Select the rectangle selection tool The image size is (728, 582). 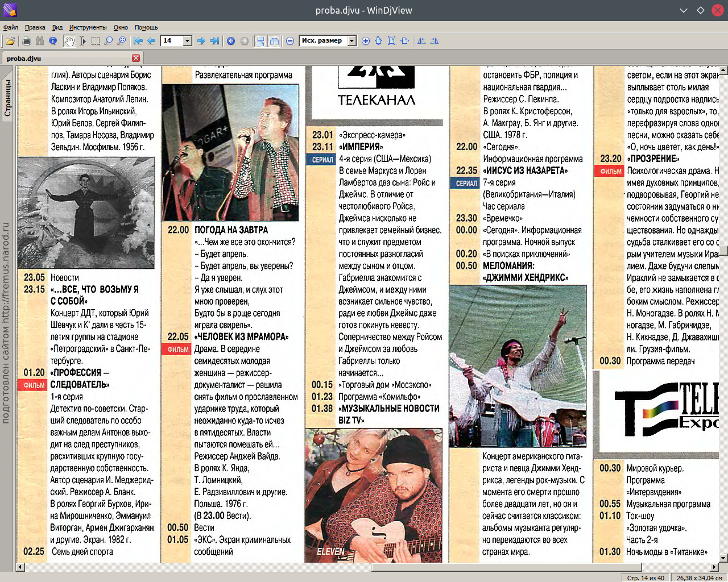pyautogui.click(x=96, y=41)
